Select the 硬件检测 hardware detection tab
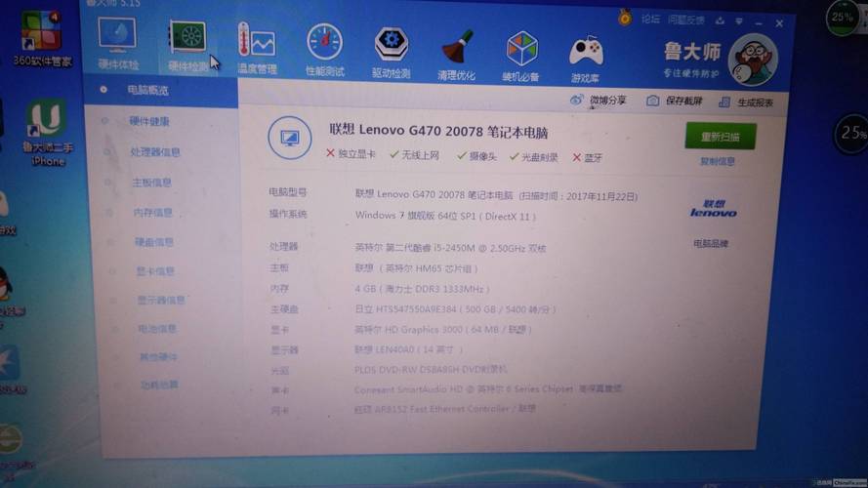The height and width of the screenshot is (488, 868). point(188,47)
